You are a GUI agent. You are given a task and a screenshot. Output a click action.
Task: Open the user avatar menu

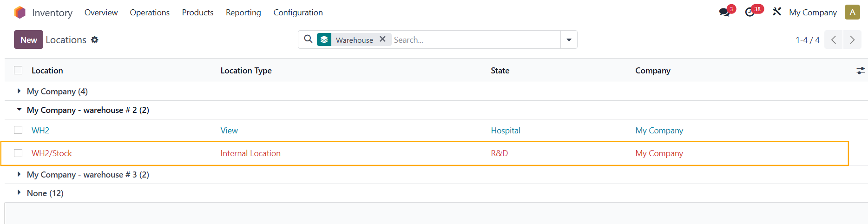click(x=852, y=13)
